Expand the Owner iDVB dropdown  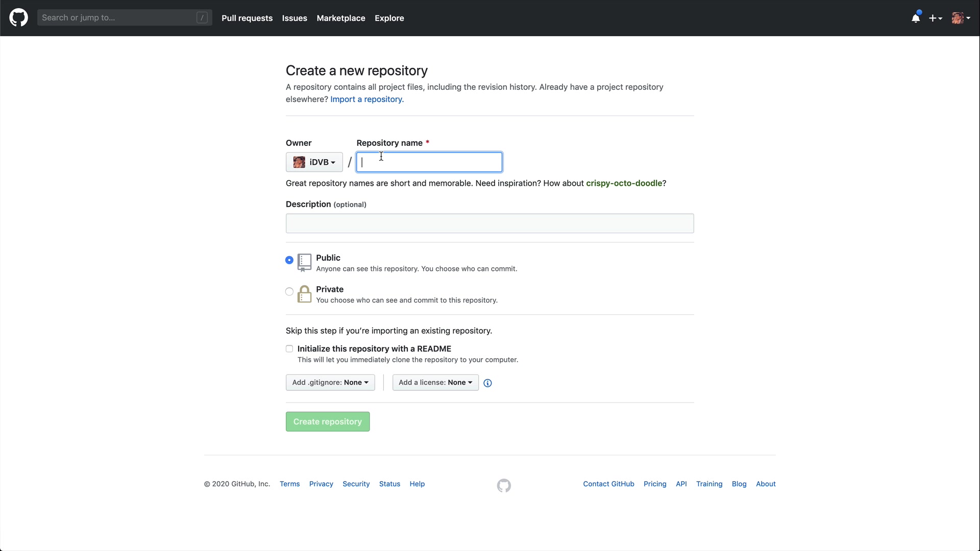pyautogui.click(x=314, y=162)
